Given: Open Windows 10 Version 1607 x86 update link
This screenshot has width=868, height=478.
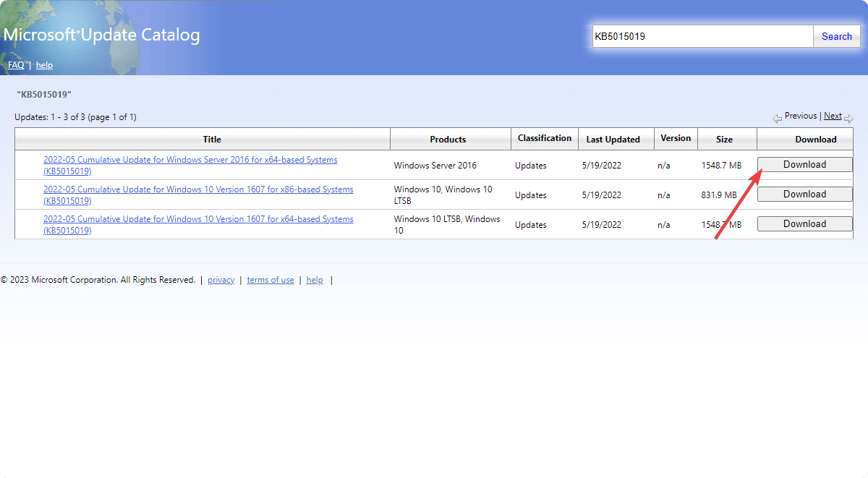Looking at the screenshot, I should click(198, 195).
